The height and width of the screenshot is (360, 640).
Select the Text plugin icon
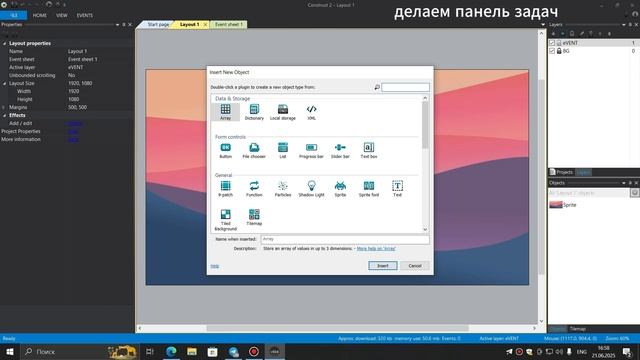pyautogui.click(x=397, y=186)
